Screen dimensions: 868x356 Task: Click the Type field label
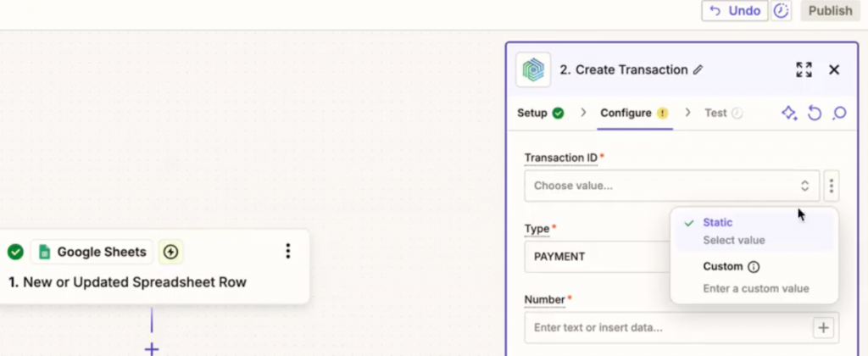[x=537, y=229]
